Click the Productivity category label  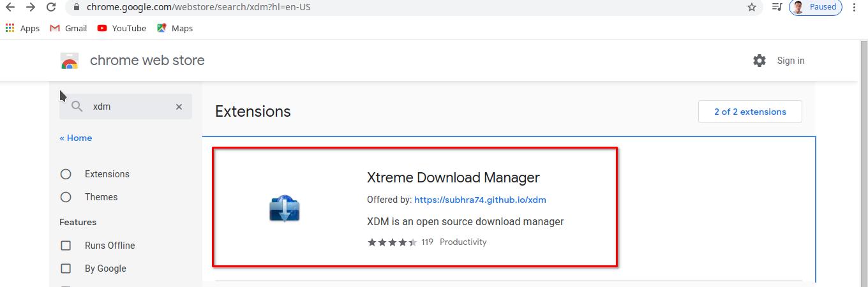pos(463,242)
